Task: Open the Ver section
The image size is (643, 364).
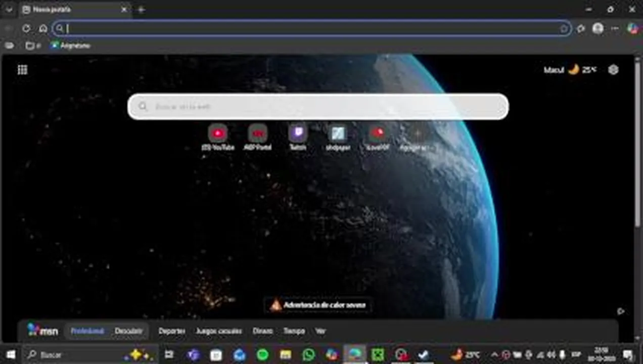Action: 320,331
